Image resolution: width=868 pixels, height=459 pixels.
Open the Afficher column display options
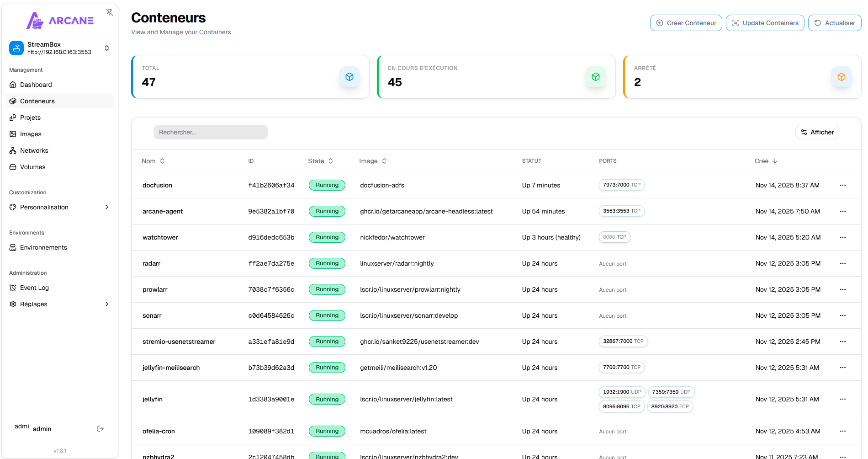pos(817,132)
